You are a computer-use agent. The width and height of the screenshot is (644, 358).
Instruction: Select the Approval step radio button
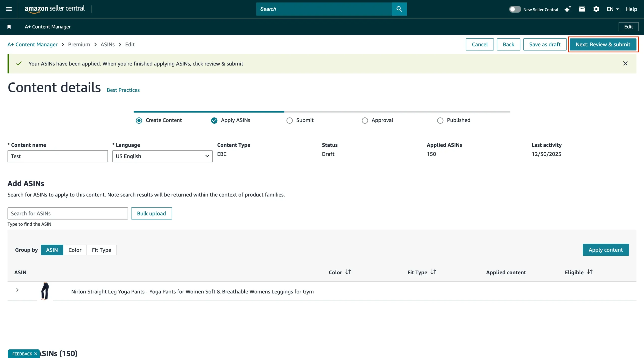tap(365, 120)
